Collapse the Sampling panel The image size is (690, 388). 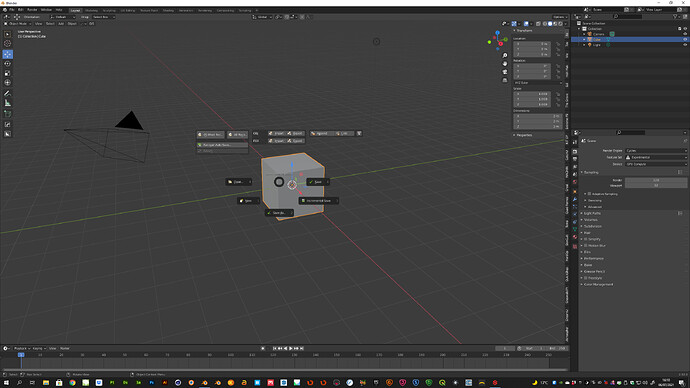[590, 172]
